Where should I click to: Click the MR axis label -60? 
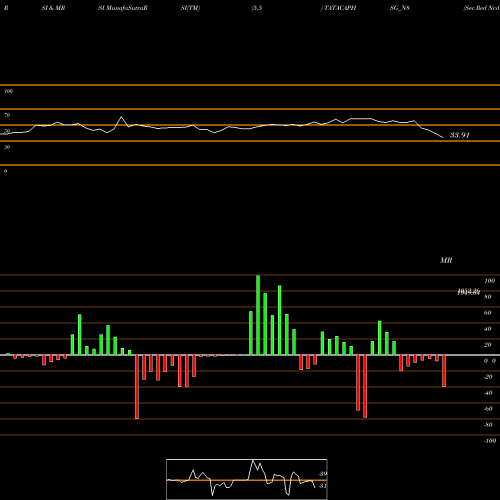coord(488,409)
